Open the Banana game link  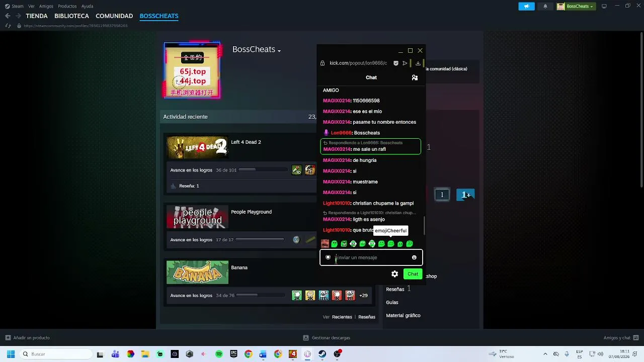(239, 267)
